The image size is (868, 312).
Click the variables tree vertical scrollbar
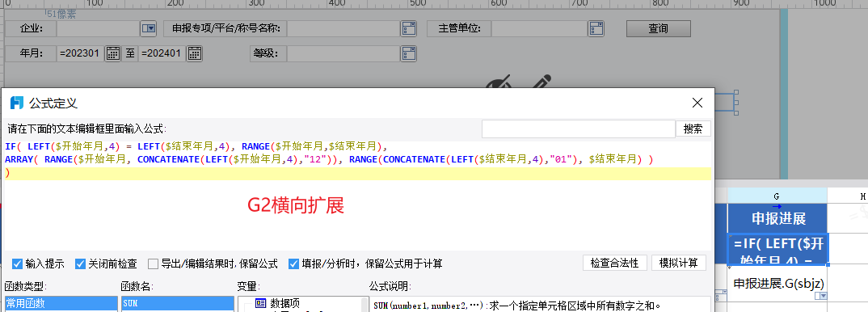pos(364,304)
